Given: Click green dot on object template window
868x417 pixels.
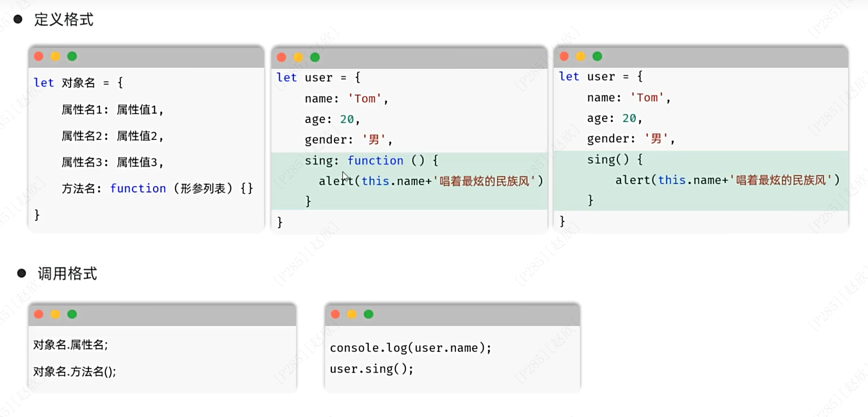Looking at the screenshot, I should [x=72, y=56].
